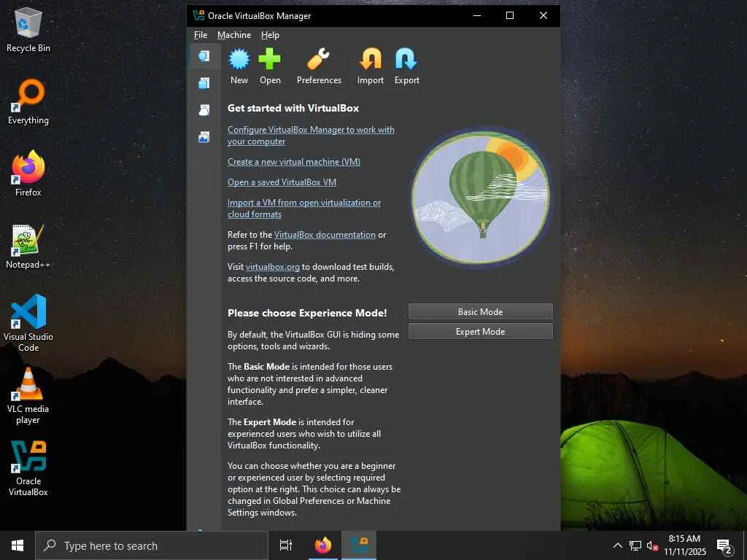Viewport: 747px width, 560px height.
Task: Click 'Create a new virtual machine (VM)' link
Action: click(294, 161)
